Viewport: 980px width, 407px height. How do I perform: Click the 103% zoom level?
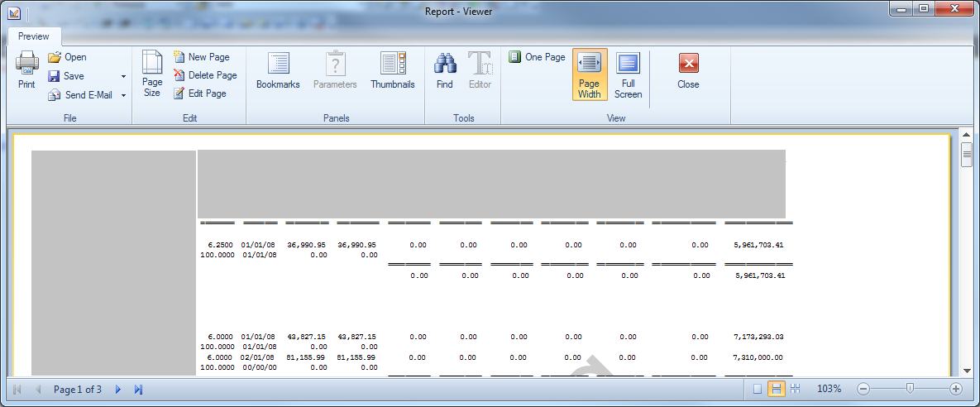829,389
